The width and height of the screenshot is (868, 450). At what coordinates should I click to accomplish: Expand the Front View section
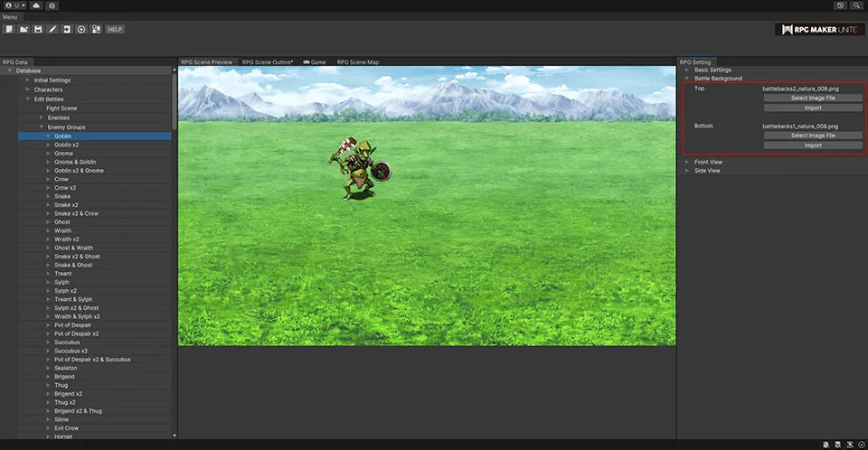[x=707, y=162]
